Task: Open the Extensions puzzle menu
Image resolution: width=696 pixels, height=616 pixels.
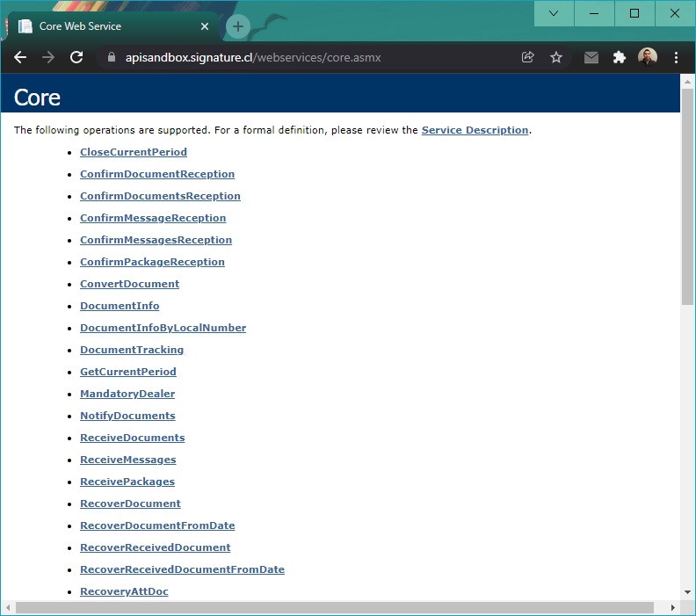Action: [x=619, y=57]
